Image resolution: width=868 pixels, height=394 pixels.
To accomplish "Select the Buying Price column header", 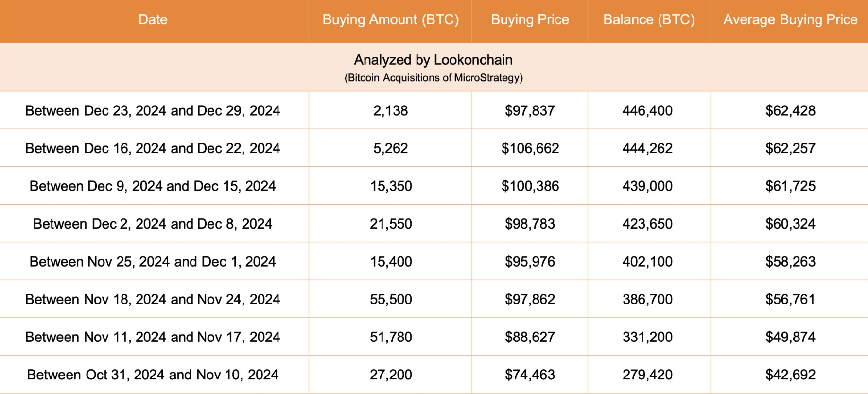I will point(530,19).
